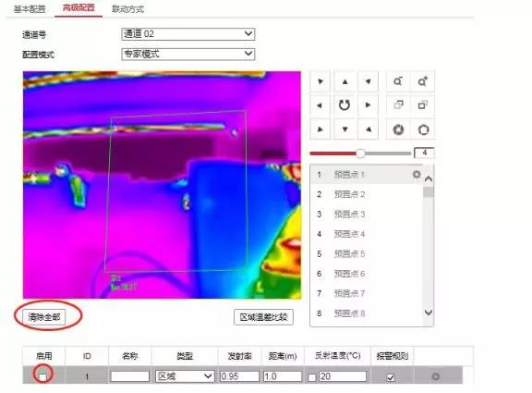Viewport: 532px width, 393px height.
Task: Uncheck the alarm rule checkbox
Action: coord(391,377)
